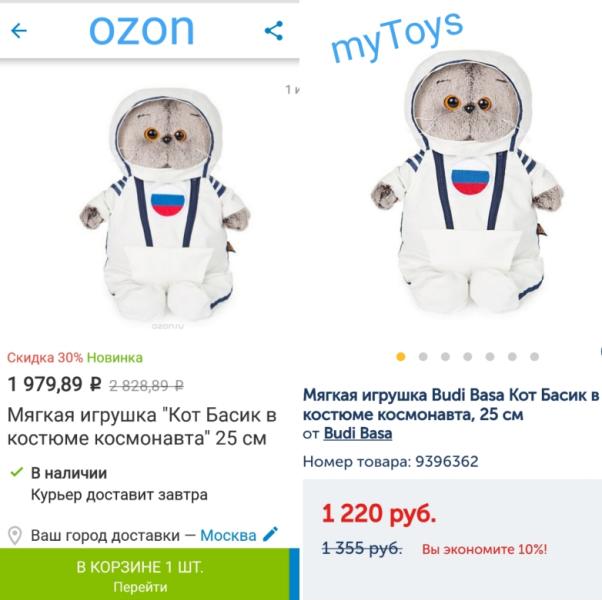Open the Budi Basa brand link

(x=357, y=433)
